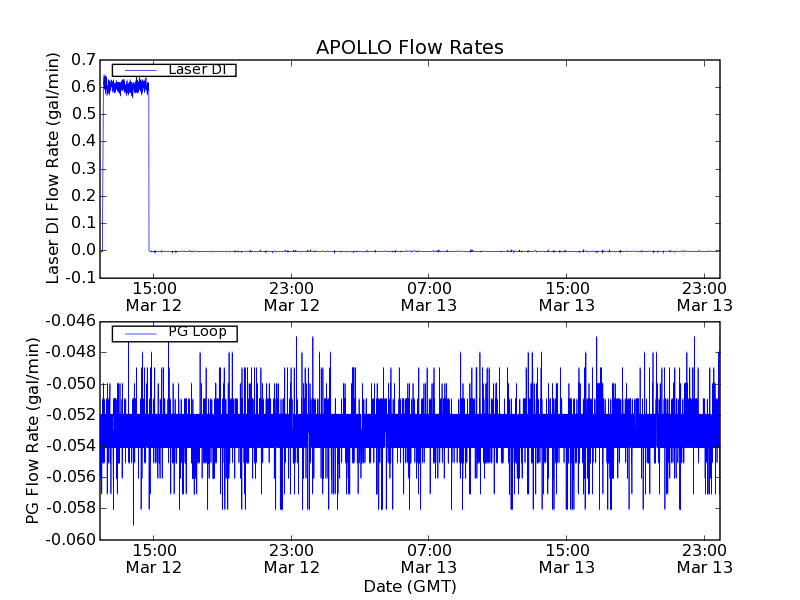The image size is (800, 600).
Task: Click the blue line sample in PG Loop legend
Action: [x=138, y=333]
